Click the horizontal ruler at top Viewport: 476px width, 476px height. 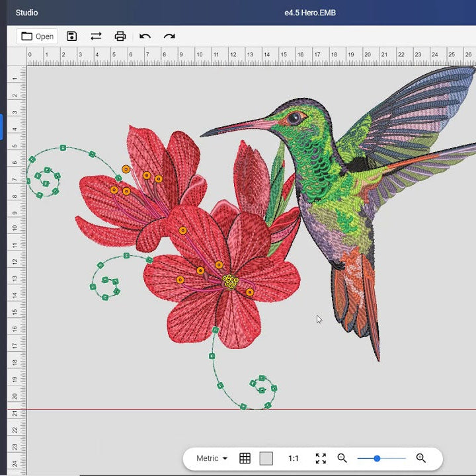click(251, 56)
